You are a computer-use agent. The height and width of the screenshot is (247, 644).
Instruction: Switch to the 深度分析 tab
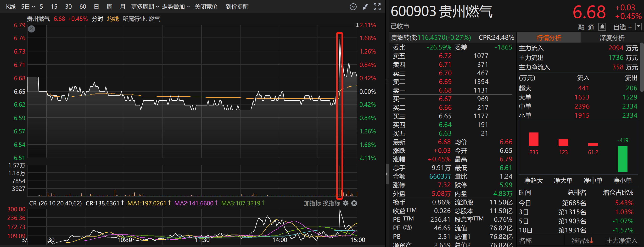[612, 38]
